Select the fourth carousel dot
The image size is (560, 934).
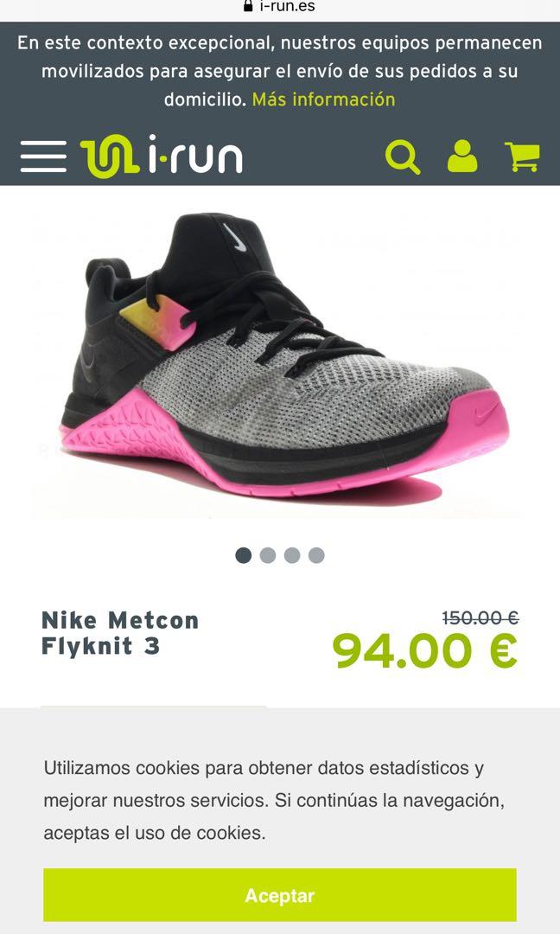click(x=316, y=555)
